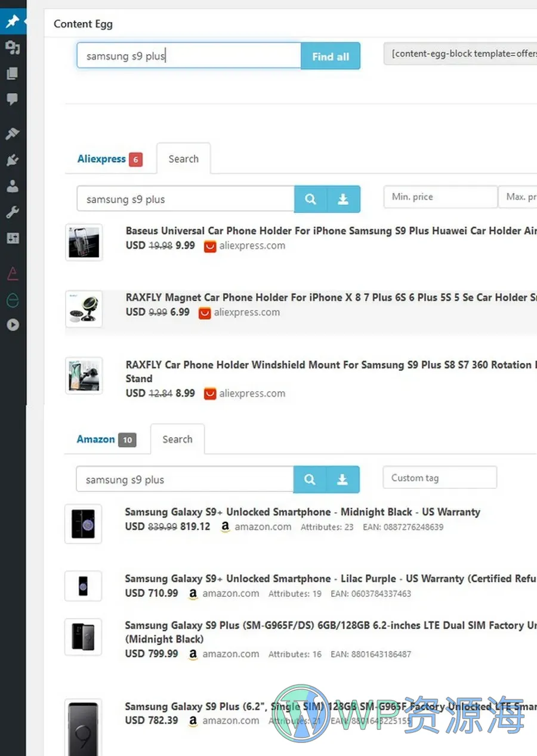Click Aliexpress logo on RAXFLY Windshield Mount row
The width and height of the screenshot is (537, 756).
[210, 394]
